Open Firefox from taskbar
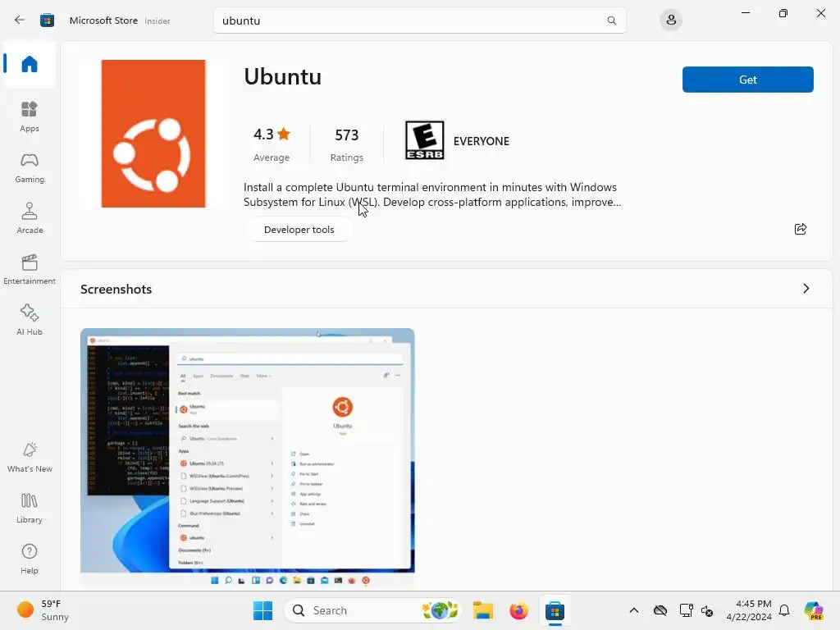This screenshot has height=630, width=840. point(518,610)
